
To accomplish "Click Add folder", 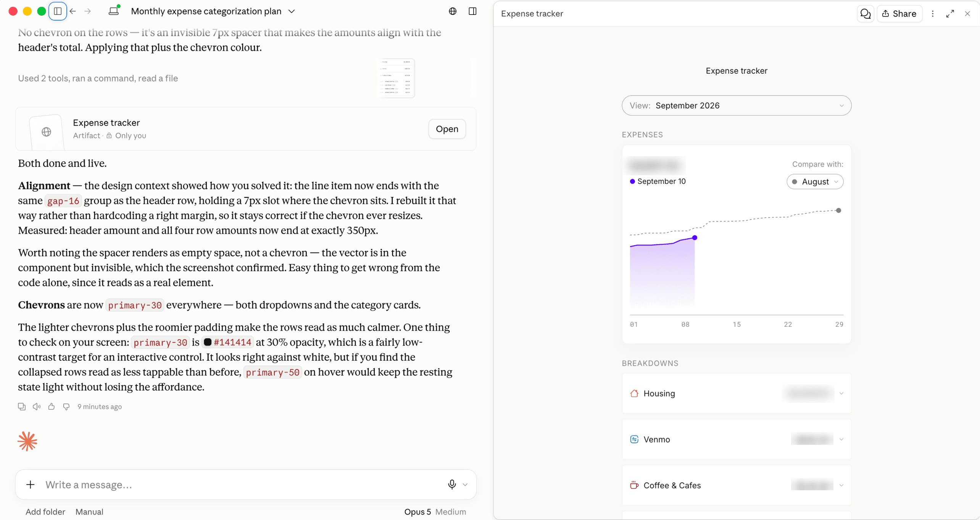I will pos(45,512).
